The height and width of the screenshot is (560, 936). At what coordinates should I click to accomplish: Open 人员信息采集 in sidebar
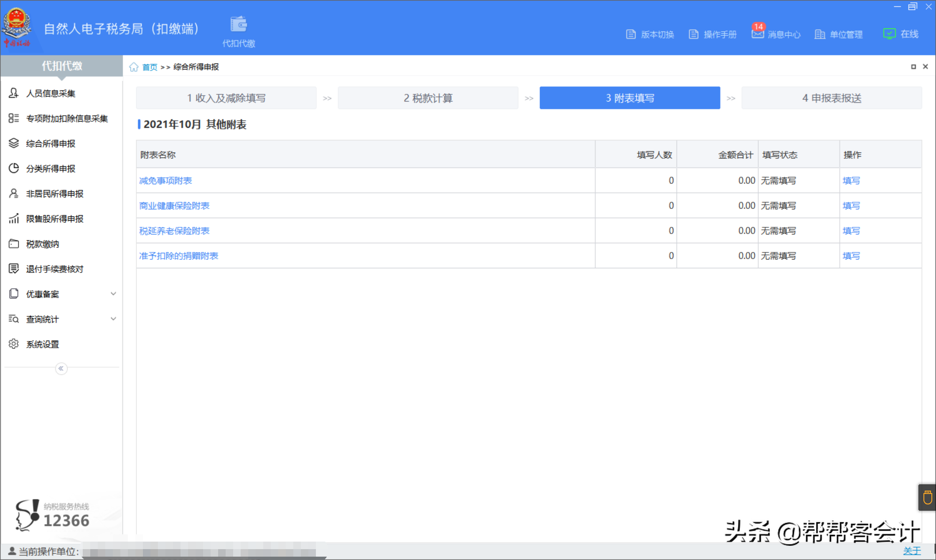51,93
